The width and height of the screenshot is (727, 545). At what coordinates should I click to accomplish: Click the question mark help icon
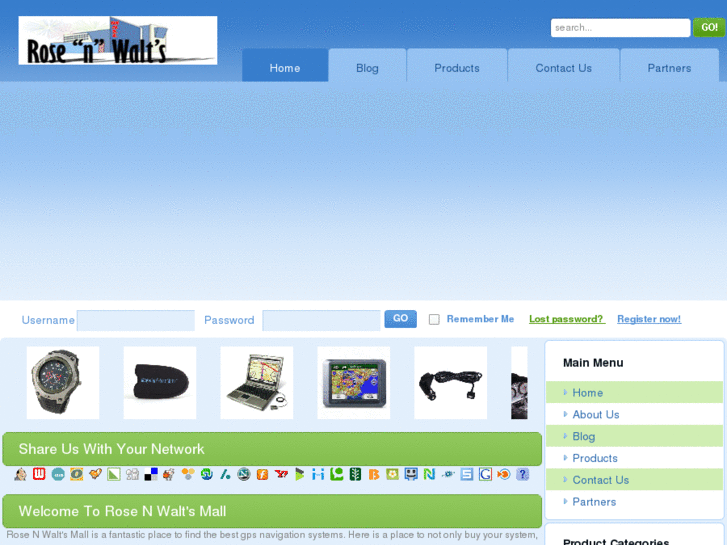(523, 474)
